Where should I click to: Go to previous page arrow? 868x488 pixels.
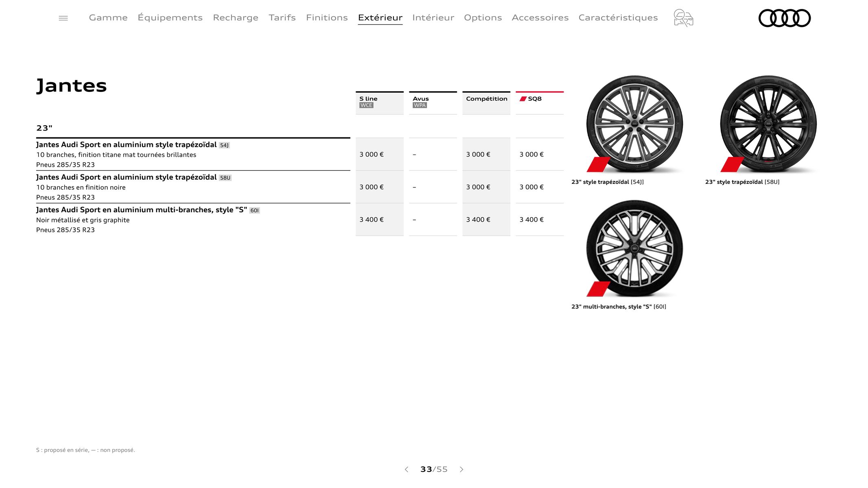point(406,469)
